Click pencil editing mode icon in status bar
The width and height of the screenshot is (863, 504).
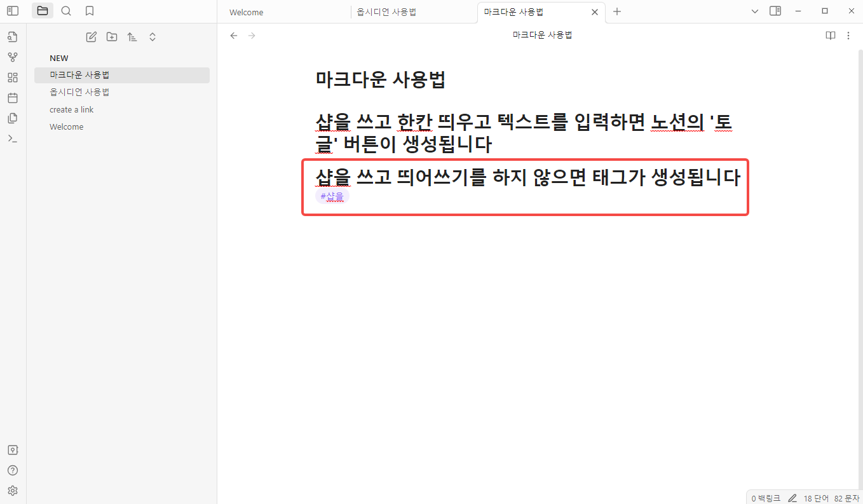click(792, 498)
